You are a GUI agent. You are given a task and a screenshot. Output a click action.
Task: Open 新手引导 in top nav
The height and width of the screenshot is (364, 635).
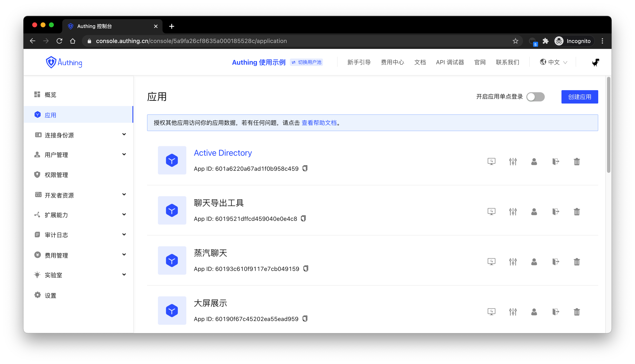pos(359,62)
